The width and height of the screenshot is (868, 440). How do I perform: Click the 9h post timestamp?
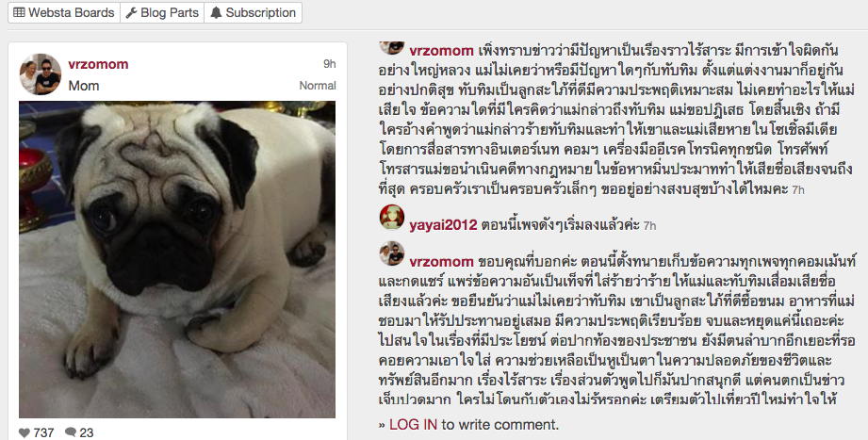coord(330,64)
